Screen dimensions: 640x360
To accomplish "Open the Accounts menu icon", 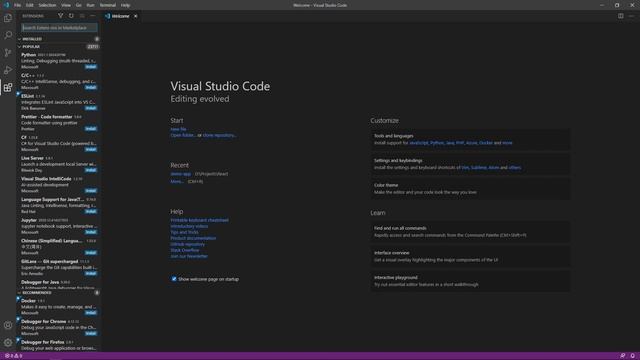I will [x=8, y=325].
